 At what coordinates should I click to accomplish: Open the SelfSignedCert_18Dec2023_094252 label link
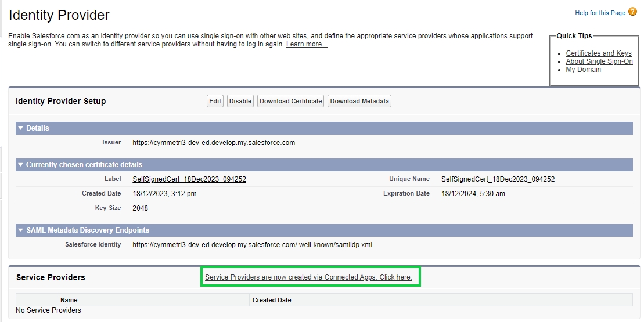[189, 179]
